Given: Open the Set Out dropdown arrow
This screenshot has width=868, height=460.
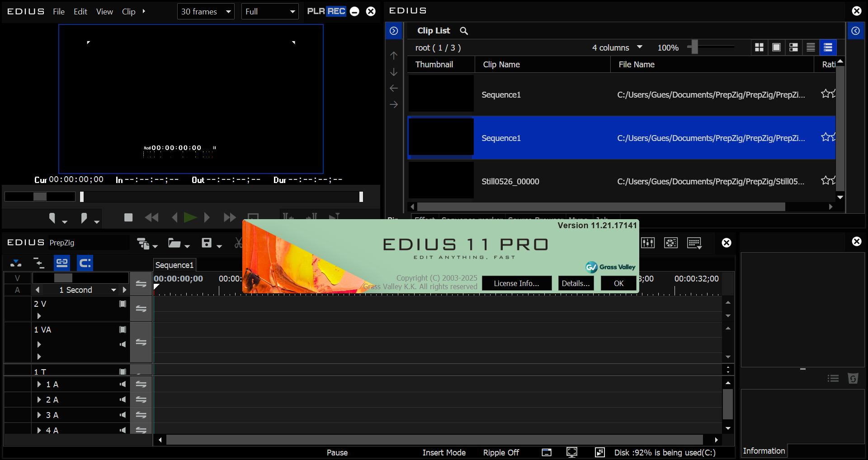Looking at the screenshot, I should click(97, 222).
